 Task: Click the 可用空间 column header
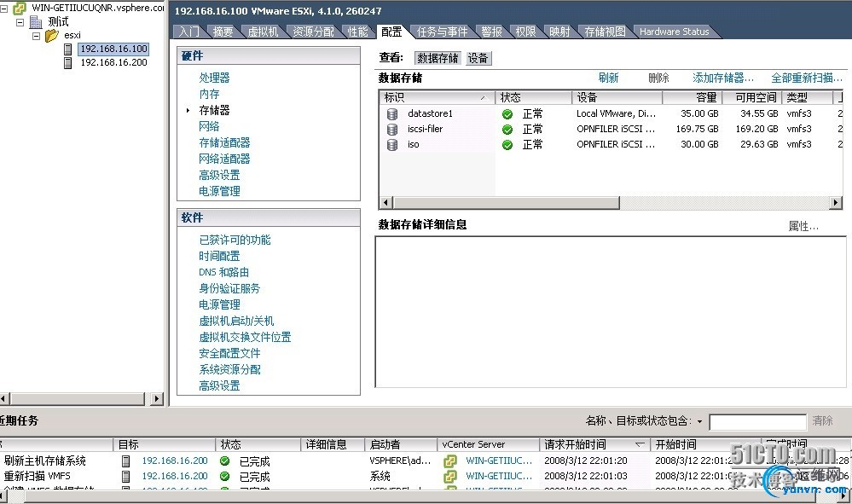point(752,98)
